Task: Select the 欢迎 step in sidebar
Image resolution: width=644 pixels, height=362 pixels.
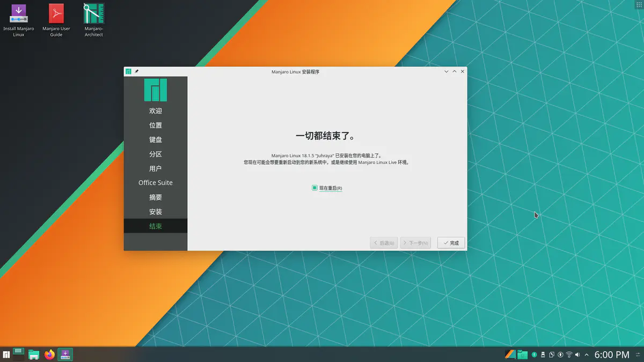Action: tap(156, 110)
